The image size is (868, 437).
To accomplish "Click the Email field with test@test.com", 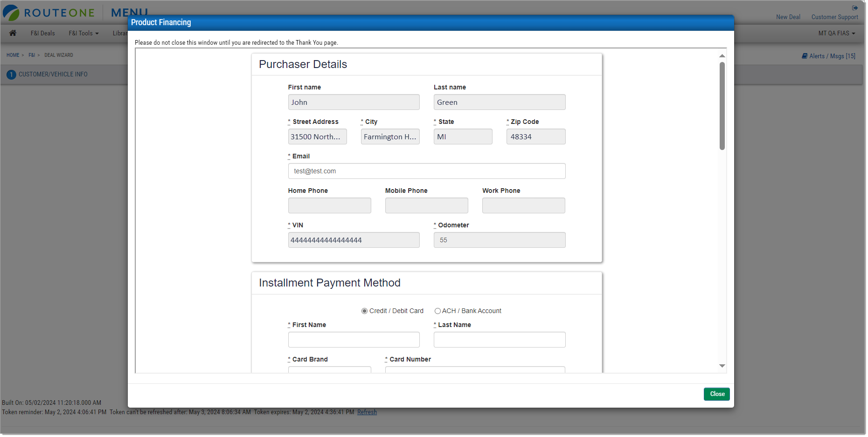I will coord(427,171).
